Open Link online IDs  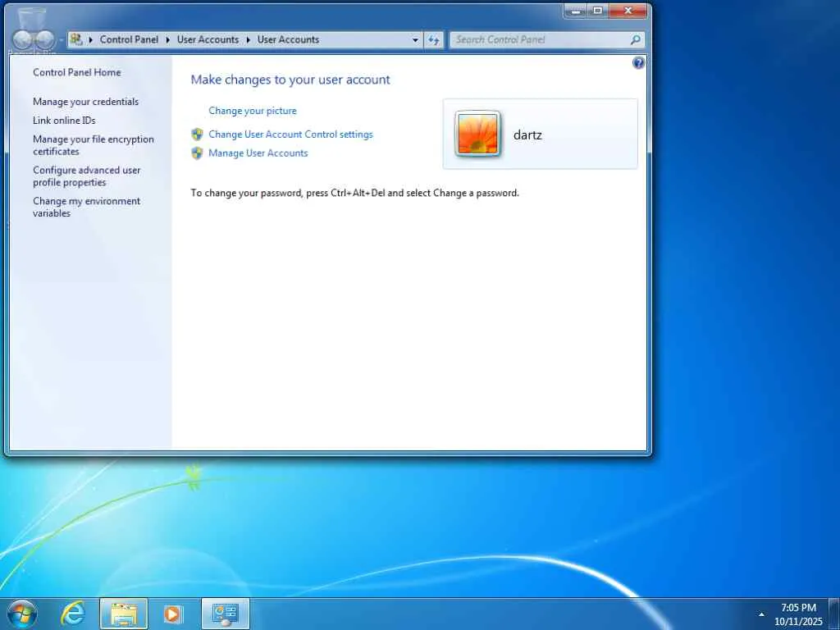(64, 121)
